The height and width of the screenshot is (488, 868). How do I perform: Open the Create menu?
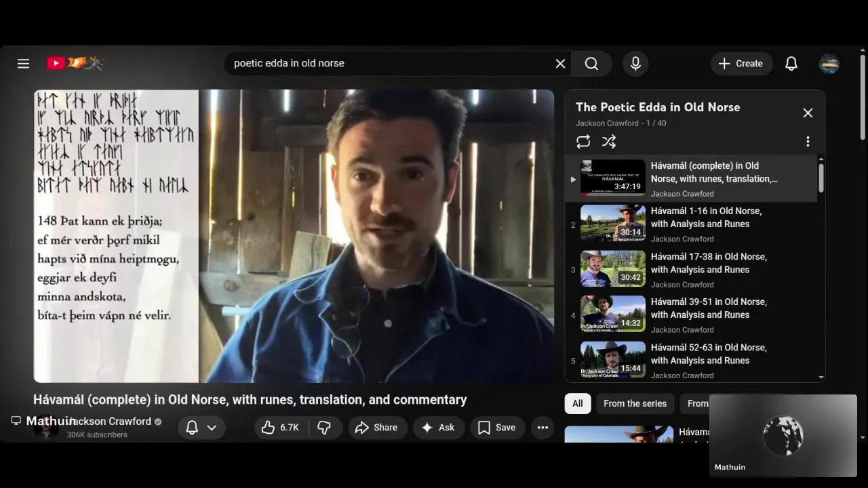point(741,63)
